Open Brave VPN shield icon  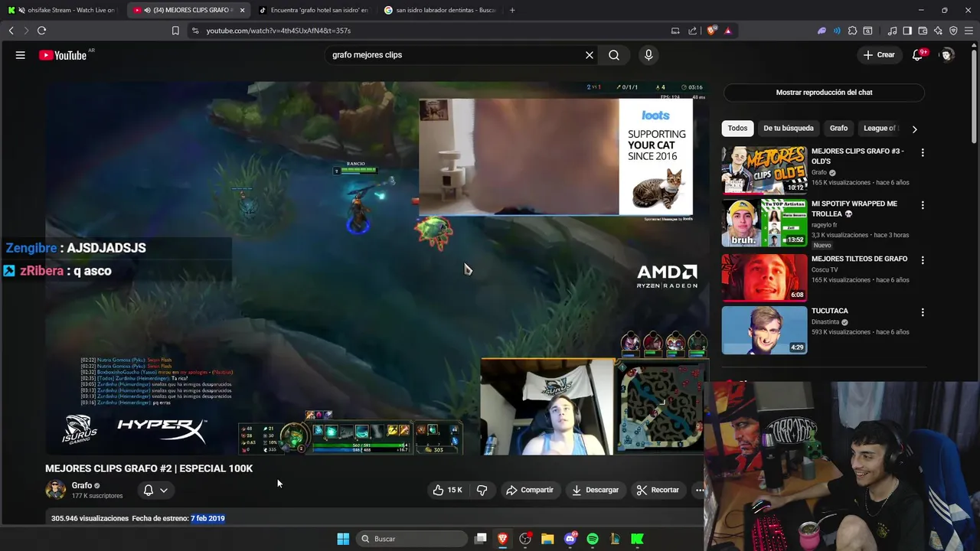point(953,31)
